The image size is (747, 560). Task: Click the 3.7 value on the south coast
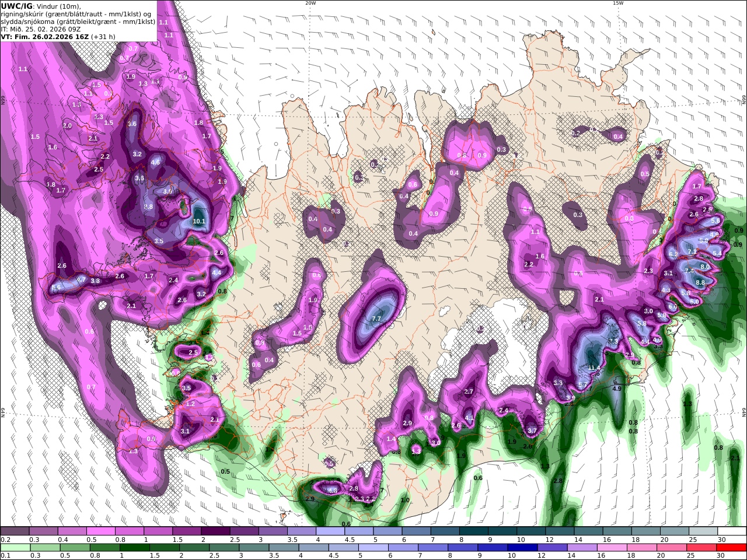click(x=532, y=430)
